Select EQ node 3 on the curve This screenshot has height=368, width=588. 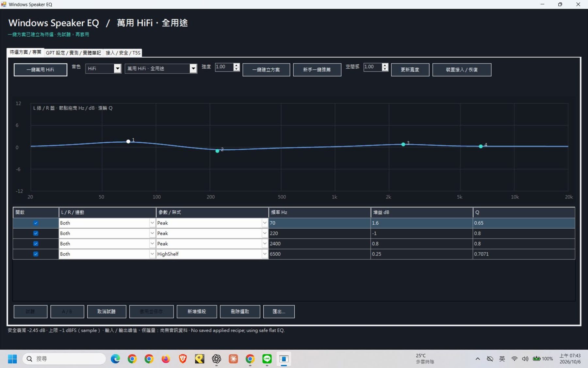403,144
